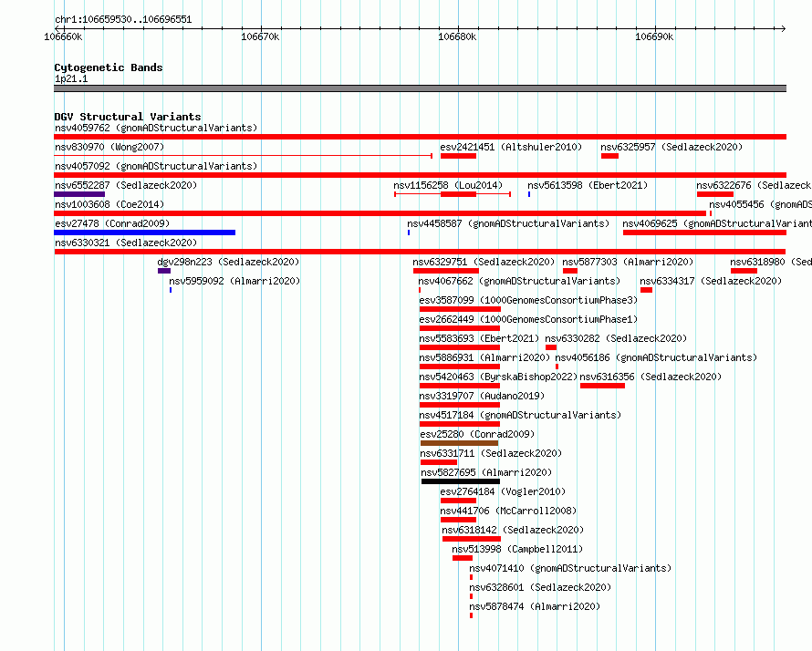Select the nsv5827695 (Almarri2020) label
The height and width of the screenshot is (651, 812).
(486, 472)
